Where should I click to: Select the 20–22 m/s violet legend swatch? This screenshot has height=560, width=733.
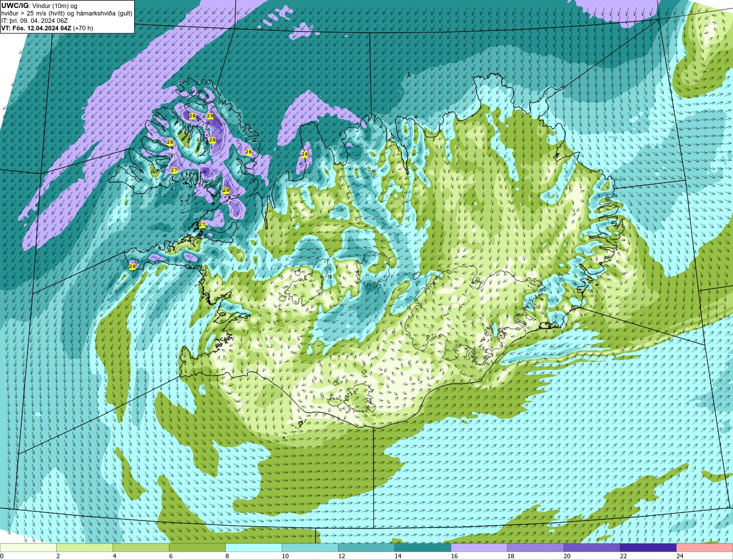click(x=592, y=547)
